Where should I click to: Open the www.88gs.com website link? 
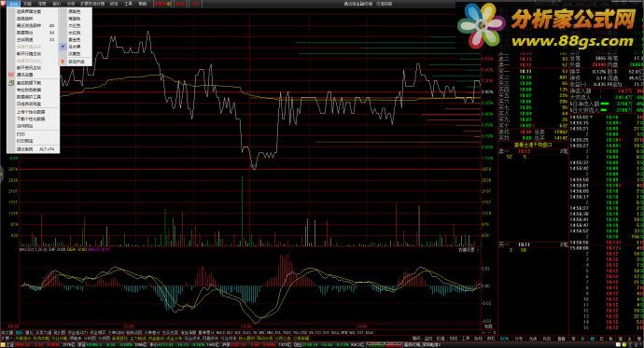(572, 41)
